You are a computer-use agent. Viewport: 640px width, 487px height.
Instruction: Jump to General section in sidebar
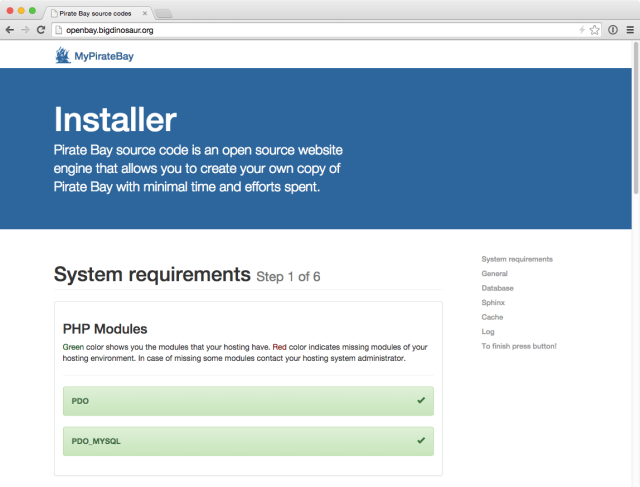tap(494, 273)
